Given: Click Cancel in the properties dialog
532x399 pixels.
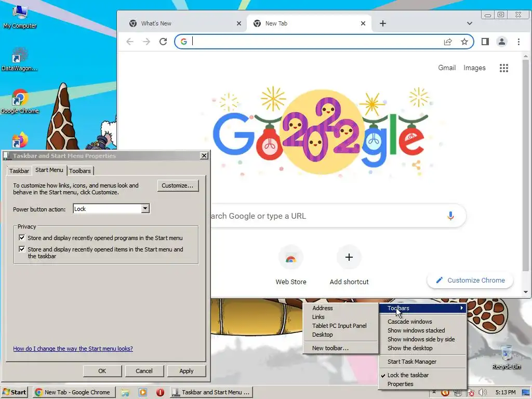Looking at the screenshot, I should [x=144, y=371].
